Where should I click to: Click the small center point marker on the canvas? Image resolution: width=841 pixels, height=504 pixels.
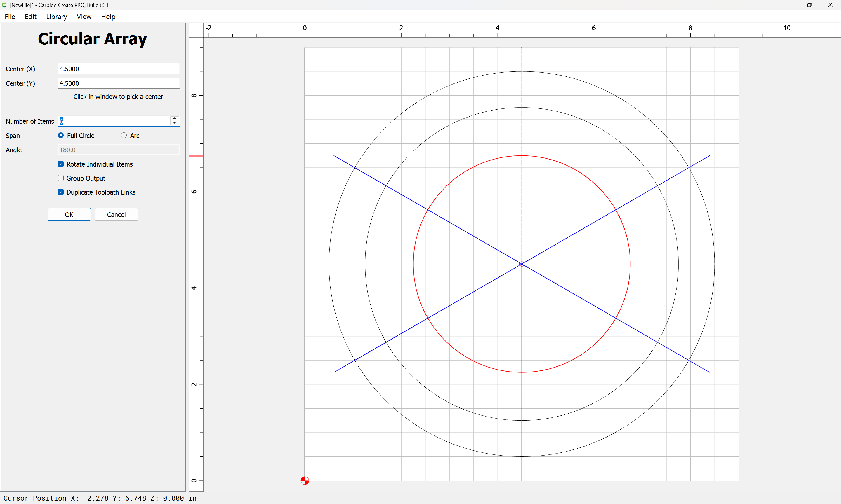coord(522,264)
